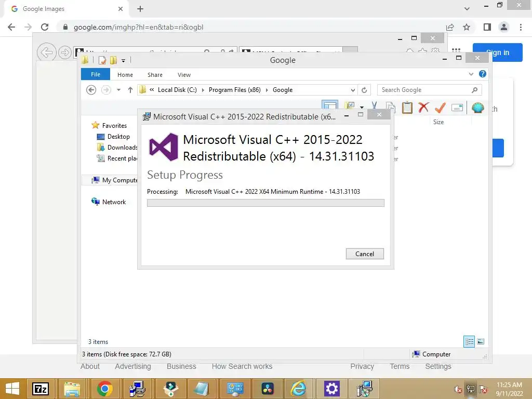This screenshot has width=532, height=399.
Task: Select Program Files (x86) in the breadcrumb
Action: (x=234, y=90)
